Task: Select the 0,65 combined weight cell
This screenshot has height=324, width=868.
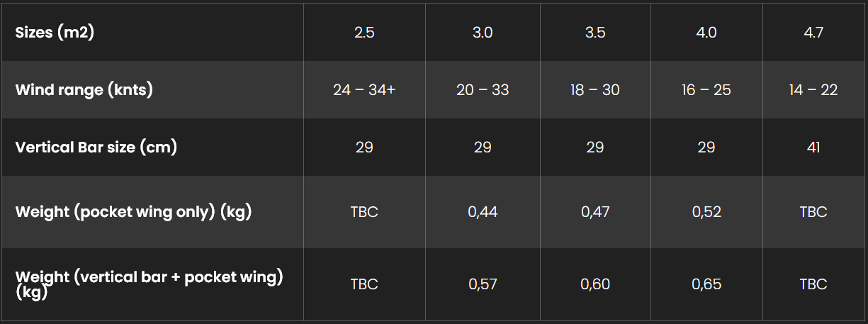Action: coord(706,284)
